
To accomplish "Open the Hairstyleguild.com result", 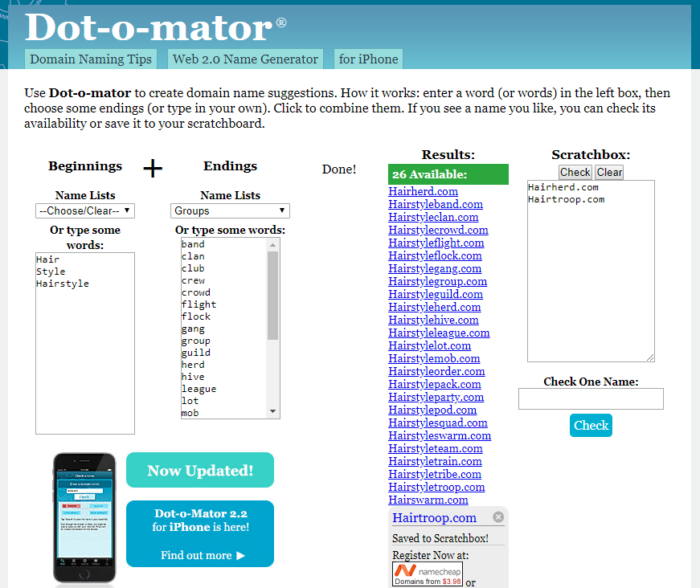I will [436, 295].
